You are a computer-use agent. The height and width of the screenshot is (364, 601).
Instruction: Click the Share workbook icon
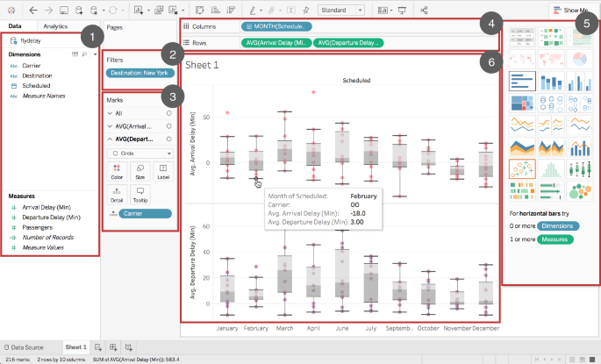click(x=424, y=11)
